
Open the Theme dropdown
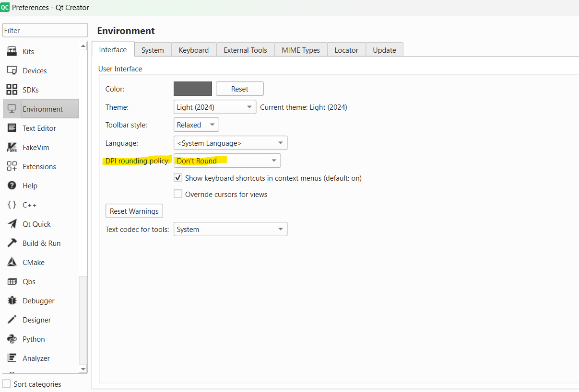tap(215, 107)
